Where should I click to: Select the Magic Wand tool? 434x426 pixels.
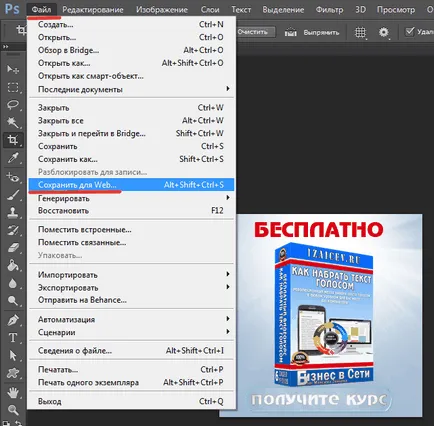(x=13, y=122)
